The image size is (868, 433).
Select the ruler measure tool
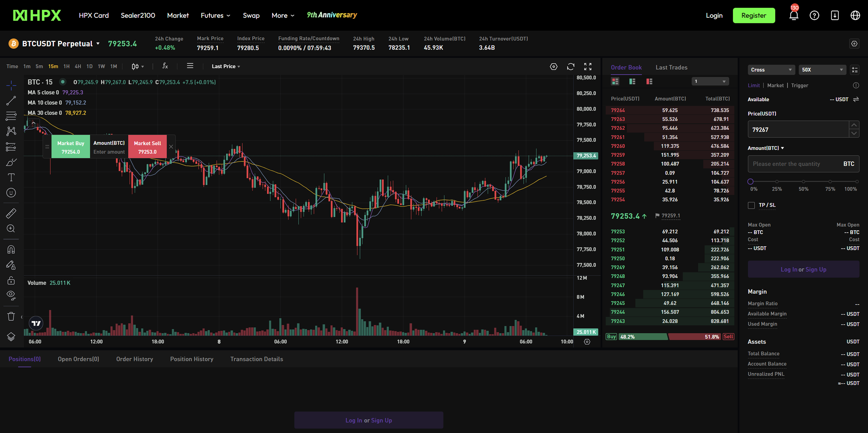click(x=11, y=213)
